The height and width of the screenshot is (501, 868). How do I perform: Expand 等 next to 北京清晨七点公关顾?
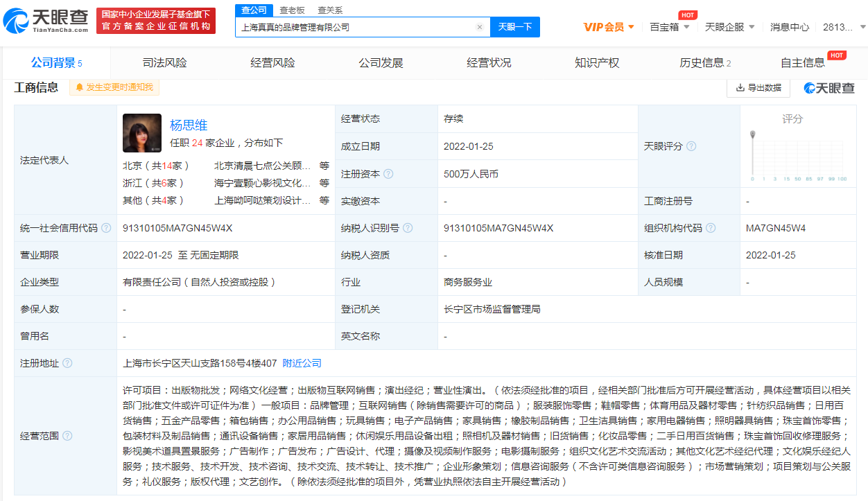[324, 166]
